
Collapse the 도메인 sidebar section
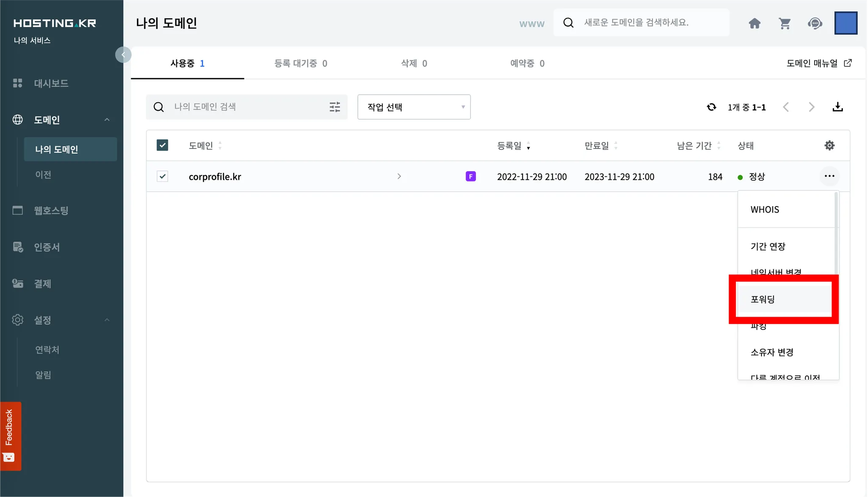point(107,120)
